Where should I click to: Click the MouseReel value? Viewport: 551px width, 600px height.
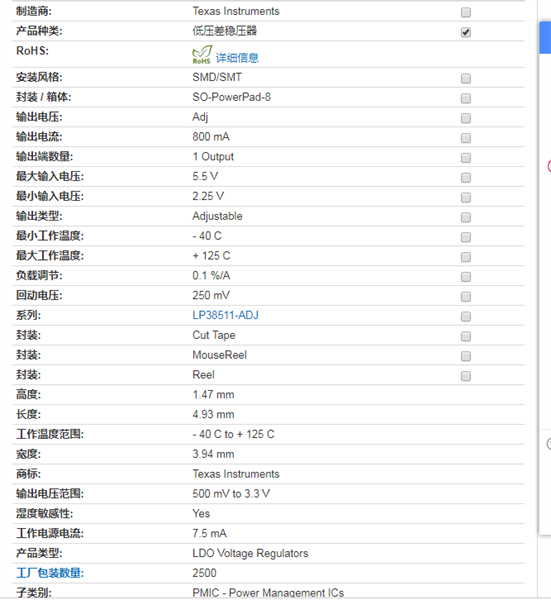coord(220,355)
